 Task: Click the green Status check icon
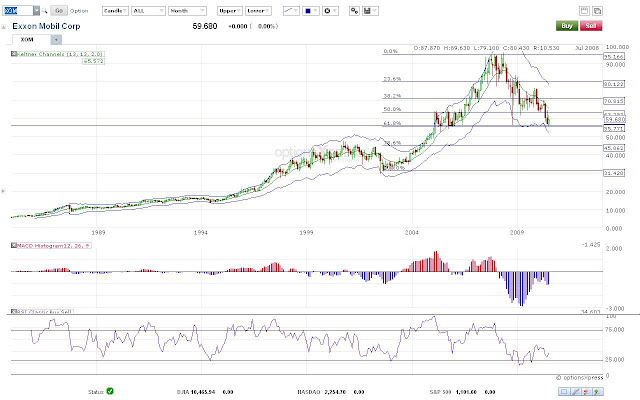tap(110, 391)
